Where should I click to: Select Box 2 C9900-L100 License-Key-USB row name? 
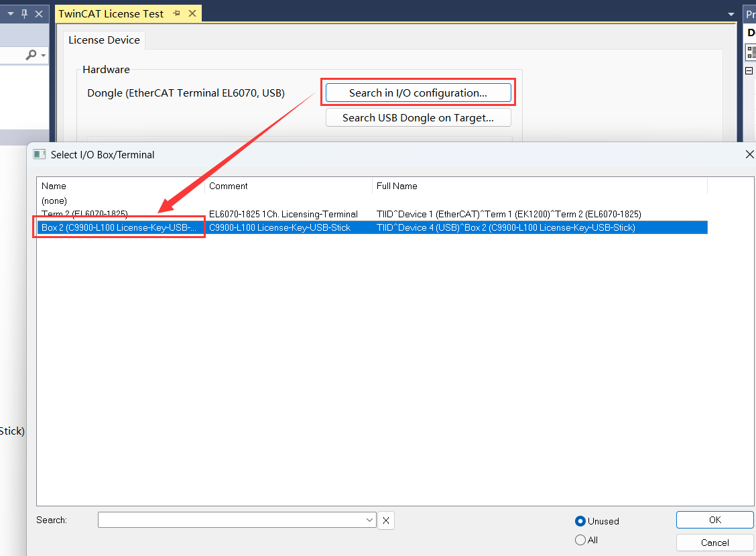tap(119, 228)
